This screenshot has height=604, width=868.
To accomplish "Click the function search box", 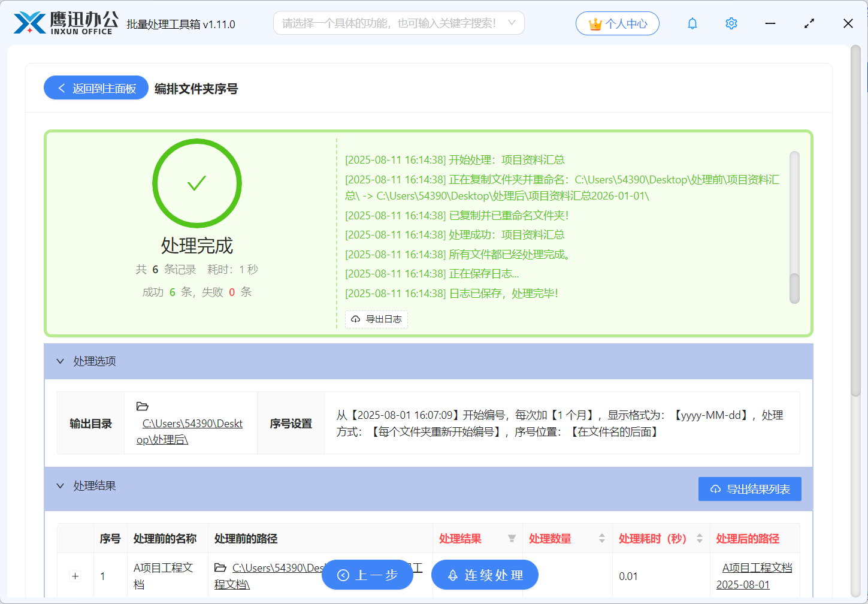I will tap(399, 23).
